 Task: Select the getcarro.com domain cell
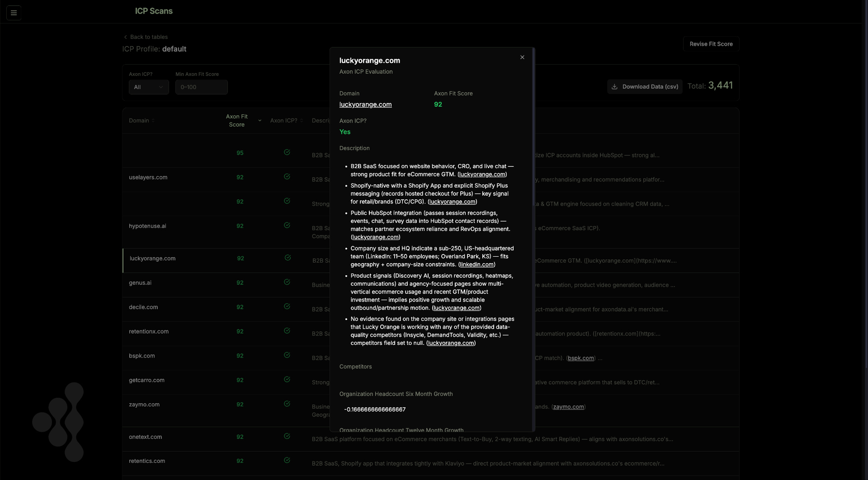(146, 380)
